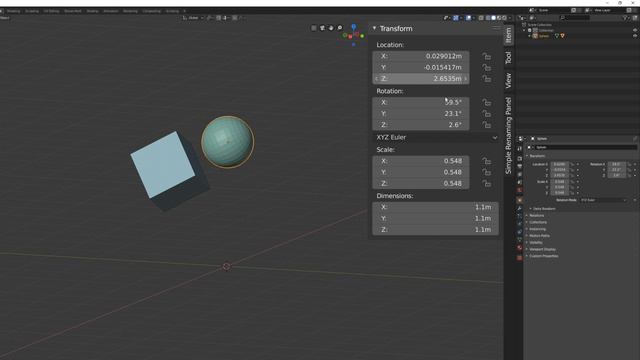Lock the Scale Y axis
Screen dimensions: 640x360
[x=486, y=172]
